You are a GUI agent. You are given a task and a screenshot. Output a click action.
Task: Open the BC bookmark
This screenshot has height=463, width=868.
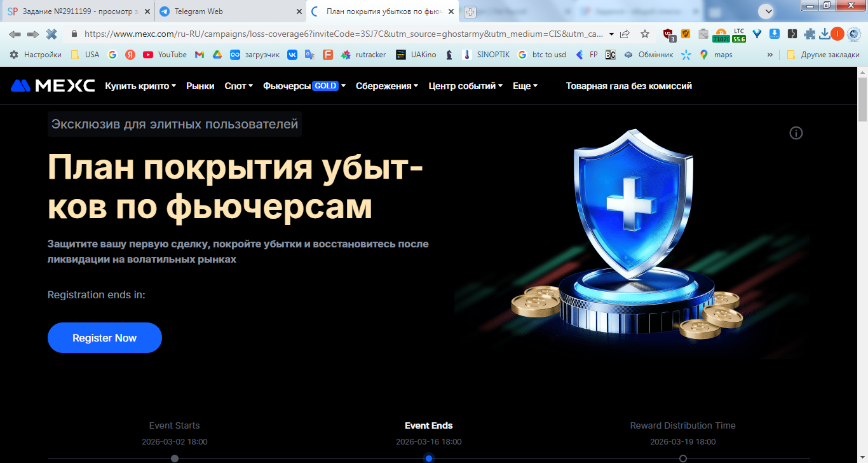pyautogui.click(x=611, y=55)
